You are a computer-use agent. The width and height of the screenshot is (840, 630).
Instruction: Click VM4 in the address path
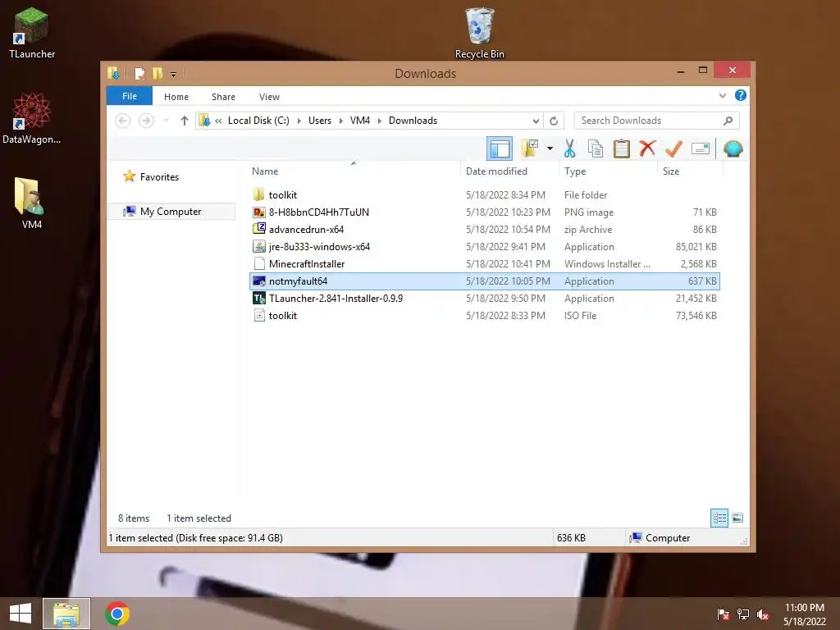click(x=360, y=121)
